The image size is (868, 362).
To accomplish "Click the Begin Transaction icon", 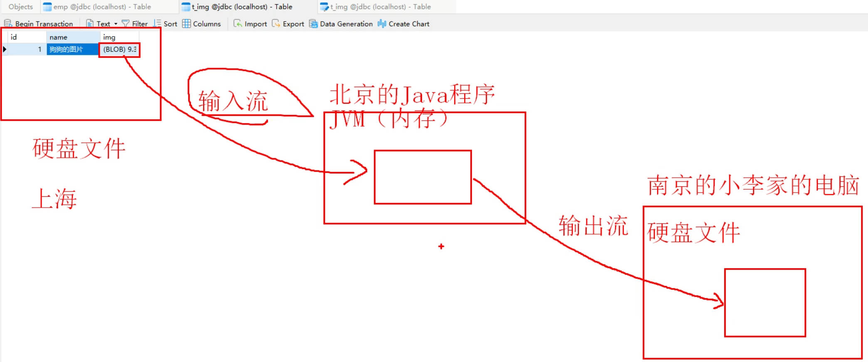I will (8, 23).
